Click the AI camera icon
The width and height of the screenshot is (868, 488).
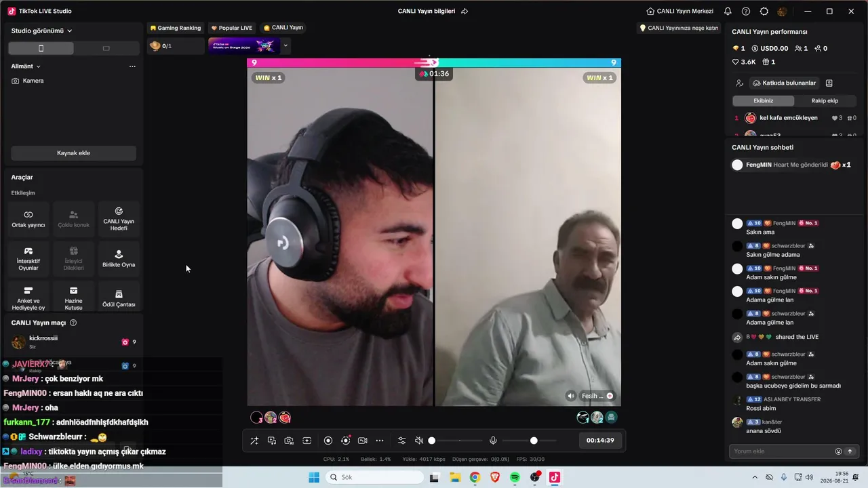289,441
